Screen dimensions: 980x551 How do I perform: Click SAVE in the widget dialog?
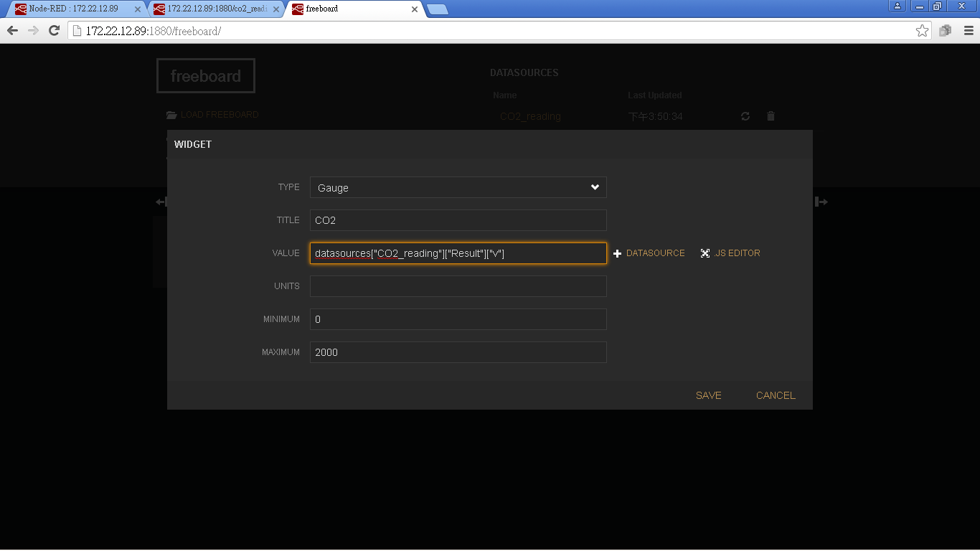coord(708,395)
